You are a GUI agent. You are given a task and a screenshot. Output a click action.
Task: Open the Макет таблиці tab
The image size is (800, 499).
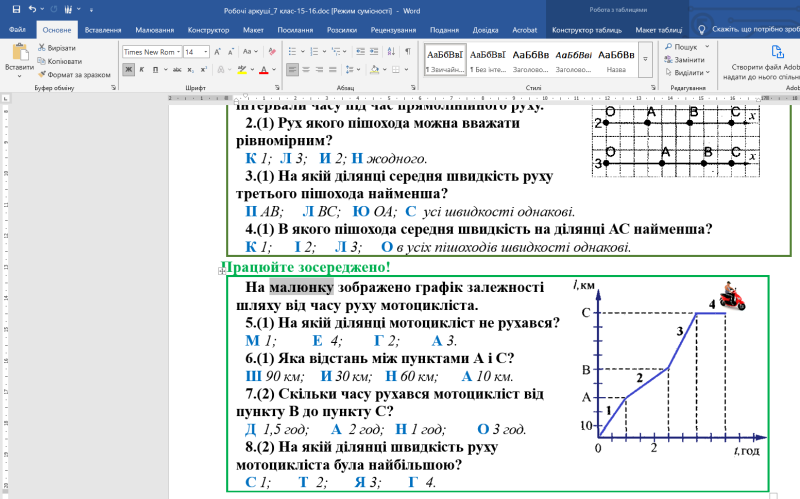[658, 30]
